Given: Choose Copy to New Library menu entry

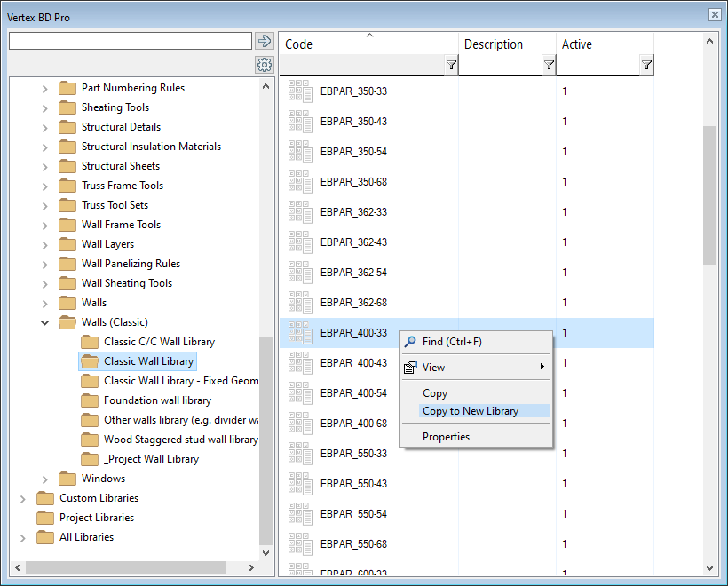Looking at the screenshot, I should [x=471, y=411].
